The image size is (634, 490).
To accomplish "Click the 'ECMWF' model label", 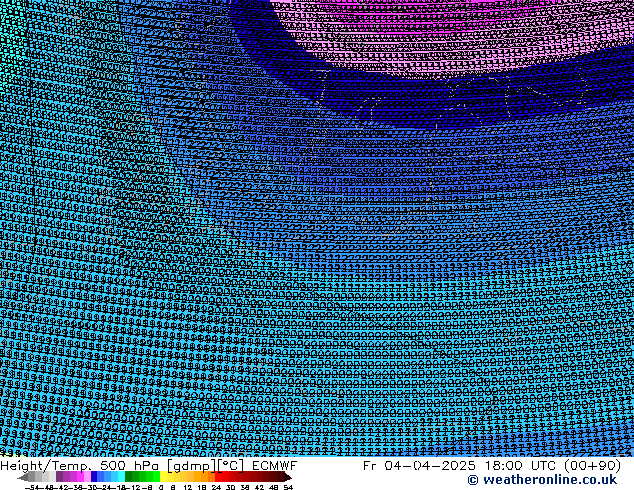I will pos(275,466).
